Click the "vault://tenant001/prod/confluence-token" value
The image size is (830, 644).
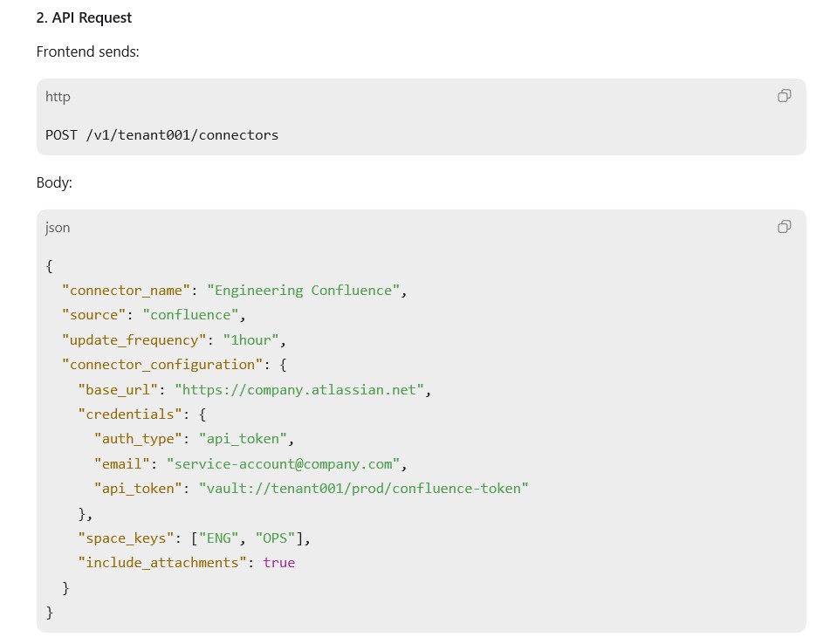tap(364, 489)
